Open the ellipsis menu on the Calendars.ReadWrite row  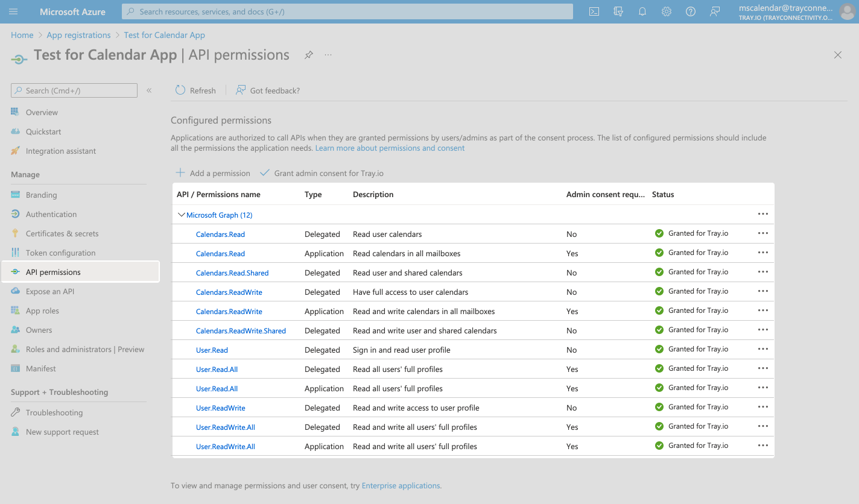pyautogui.click(x=762, y=292)
